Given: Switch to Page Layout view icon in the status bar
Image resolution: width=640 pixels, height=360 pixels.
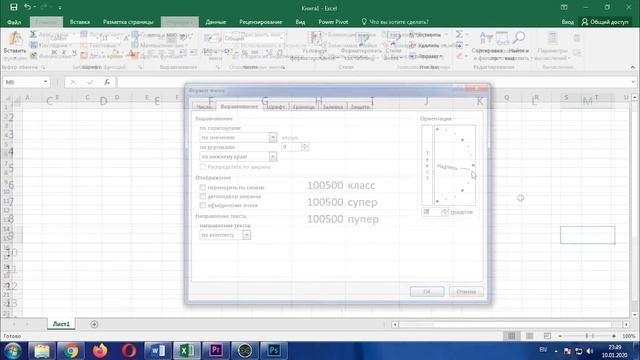Looking at the screenshot, I should pos(529,336).
